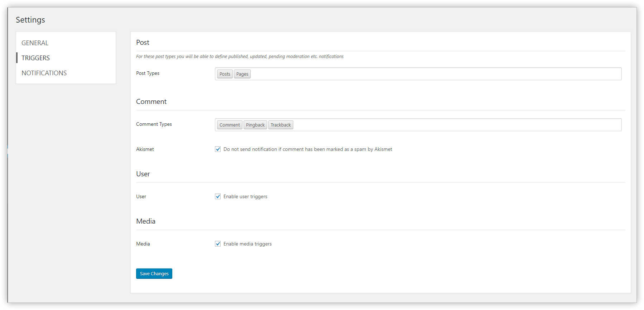644x310 pixels.
Task: Click the 'Enable user triggers' label text
Action: (x=245, y=197)
